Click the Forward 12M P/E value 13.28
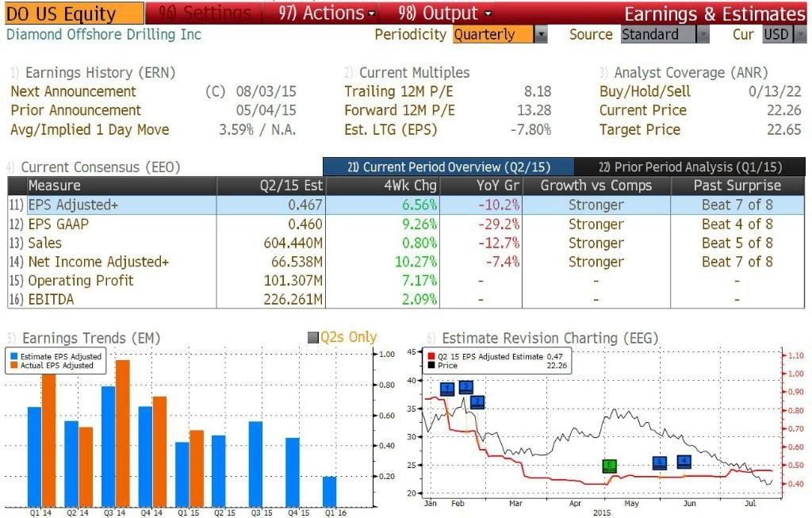This screenshot has width=812, height=518. point(534,110)
